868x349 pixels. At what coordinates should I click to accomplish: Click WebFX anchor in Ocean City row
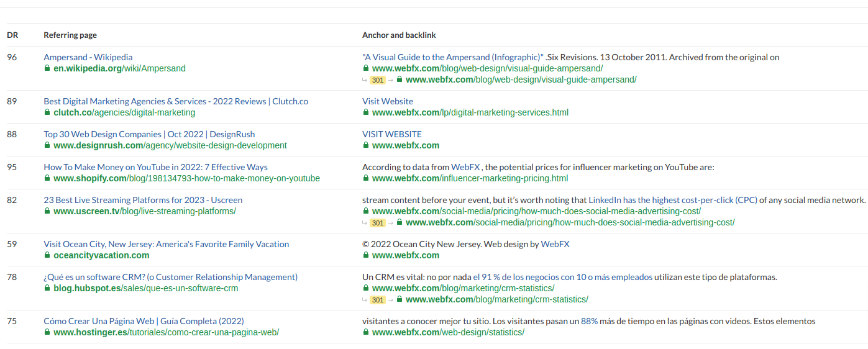[x=555, y=244]
